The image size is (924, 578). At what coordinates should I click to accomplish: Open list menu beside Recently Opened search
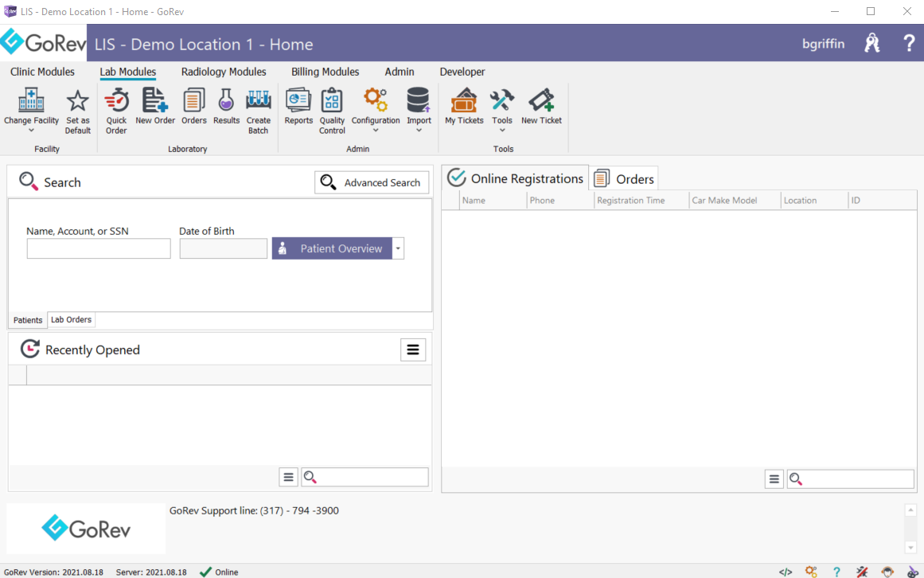click(x=288, y=477)
